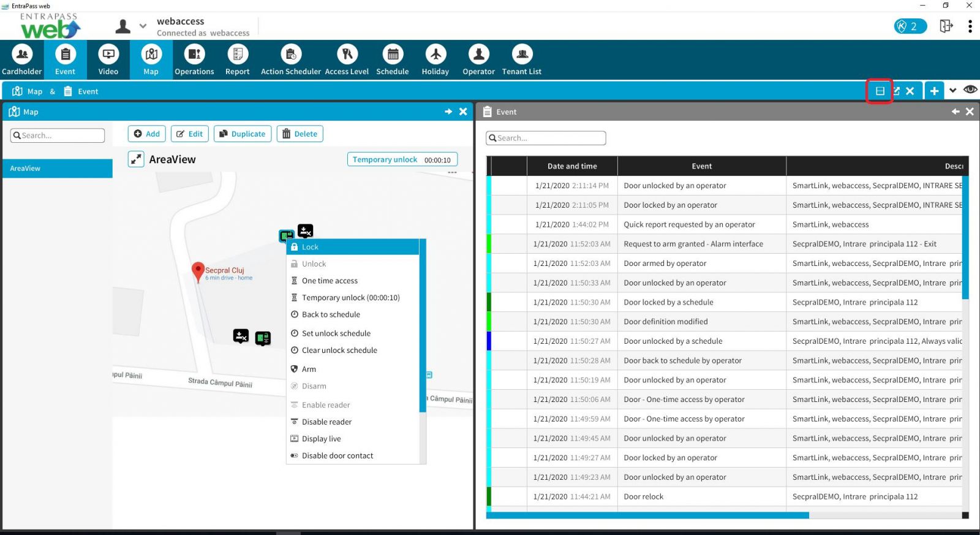980x535 pixels.
Task: Click fullscreen expand icon beside AreaView title
Action: pyautogui.click(x=136, y=159)
